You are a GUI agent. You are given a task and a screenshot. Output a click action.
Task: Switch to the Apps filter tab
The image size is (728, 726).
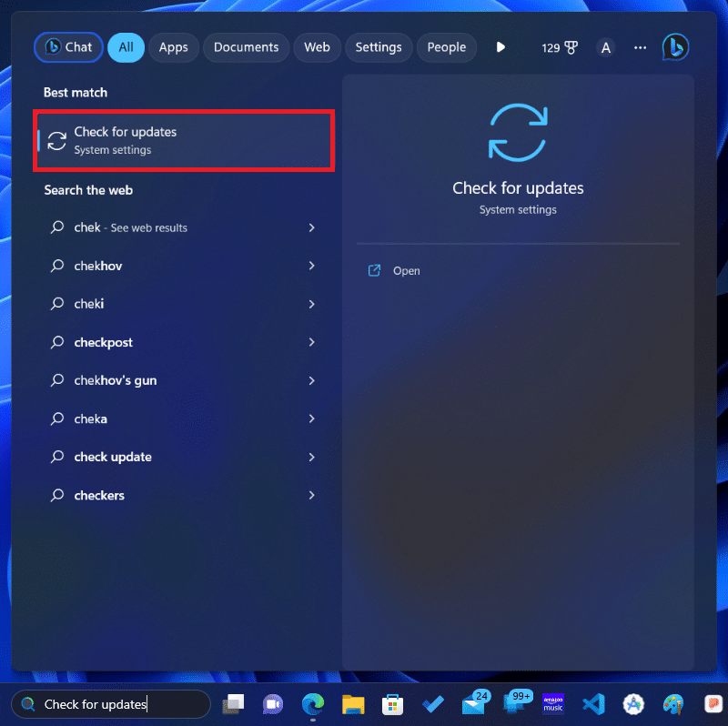pyautogui.click(x=173, y=47)
